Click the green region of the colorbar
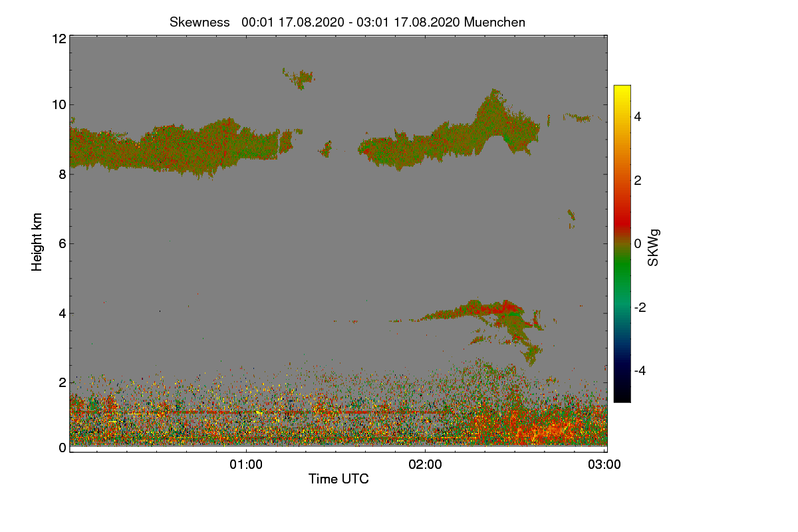This screenshot has width=798, height=532. [x=622, y=276]
